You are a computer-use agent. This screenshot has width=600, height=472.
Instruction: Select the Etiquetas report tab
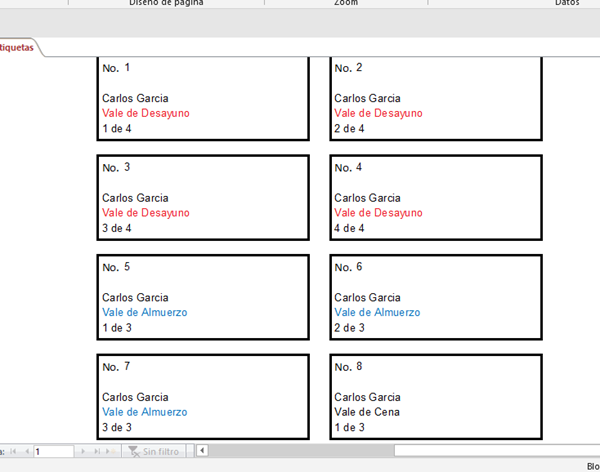(18, 47)
